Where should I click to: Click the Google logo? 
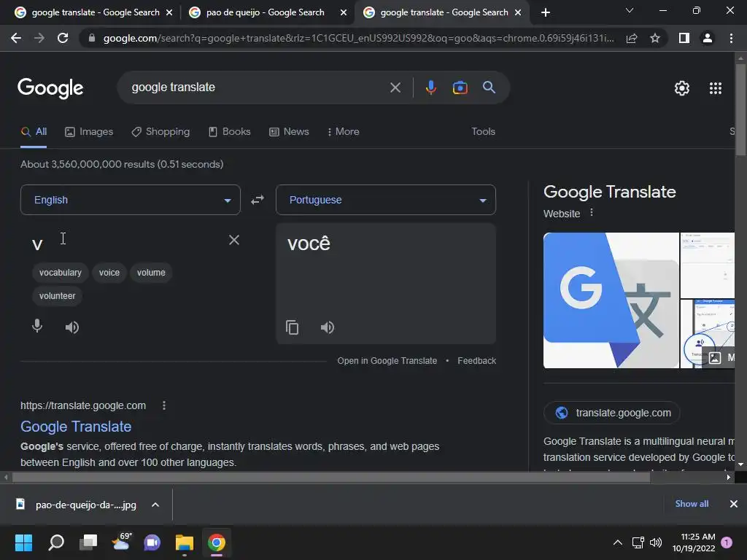(x=50, y=88)
